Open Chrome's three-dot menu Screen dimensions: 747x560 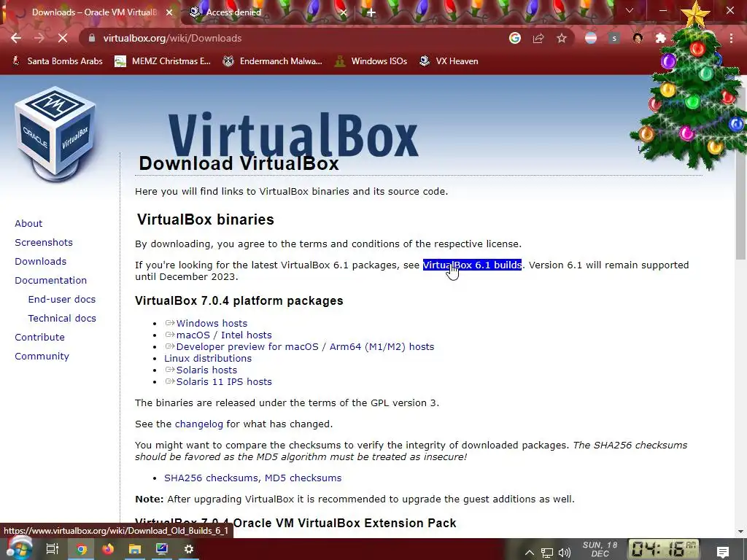pyautogui.click(x=731, y=38)
